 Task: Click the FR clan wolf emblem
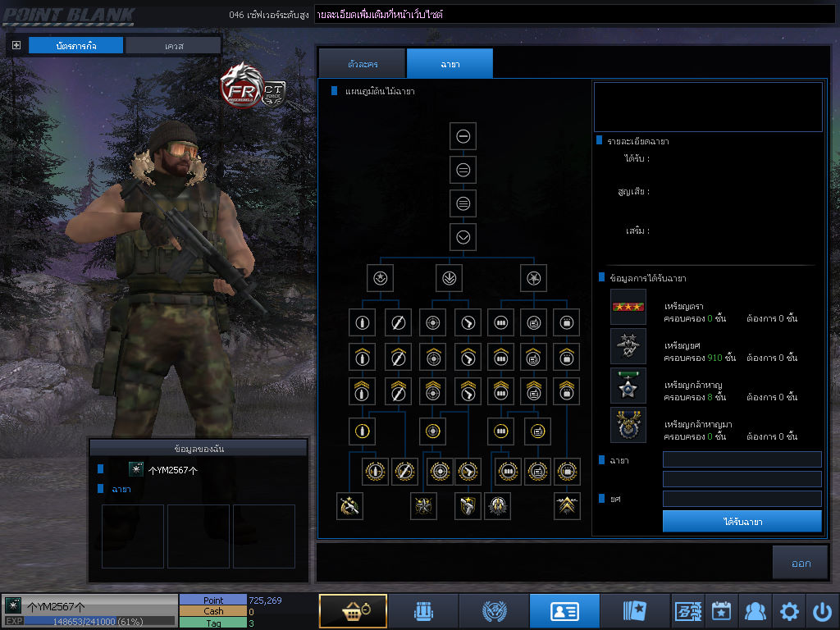click(242, 85)
